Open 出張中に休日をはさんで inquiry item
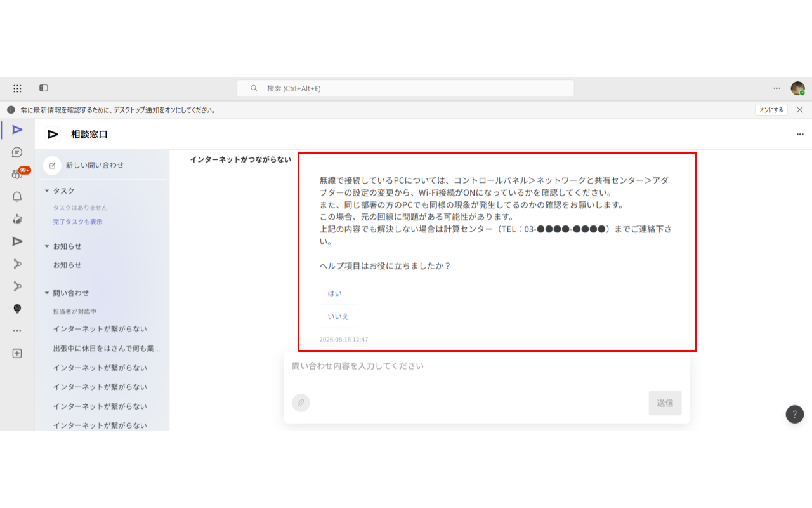Image resolution: width=812 pixels, height=508 pixels. point(107,349)
